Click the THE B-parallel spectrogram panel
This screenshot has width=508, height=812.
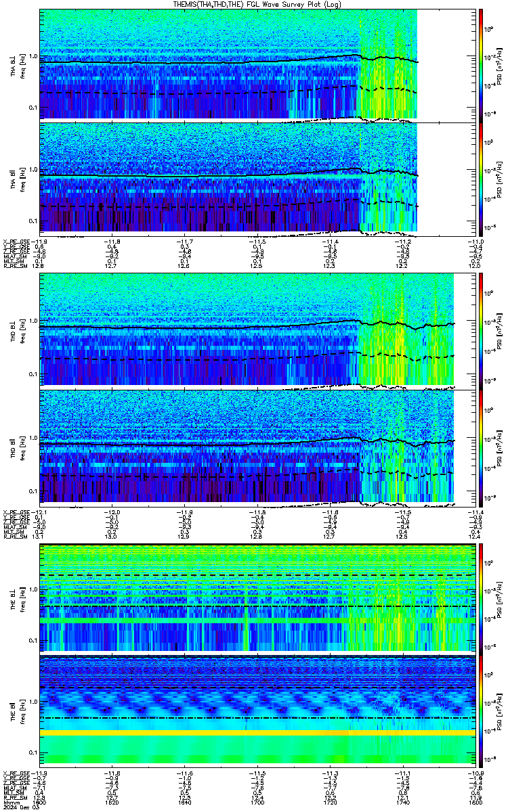click(x=257, y=710)
